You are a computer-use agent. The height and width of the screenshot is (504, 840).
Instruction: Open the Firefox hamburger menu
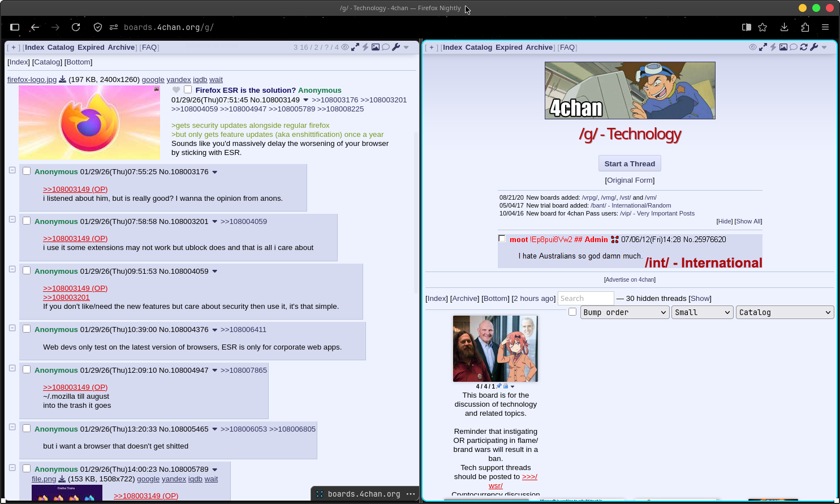pyautogui.click(x=825, y=27)
